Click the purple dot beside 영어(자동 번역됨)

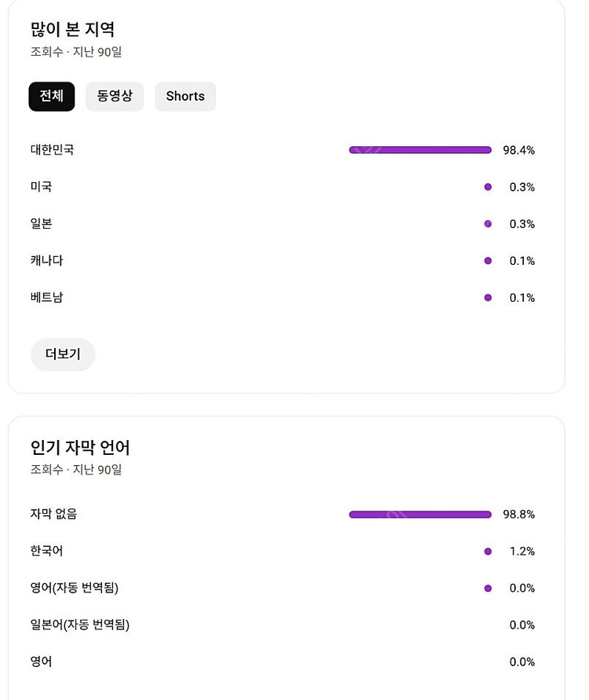point(487,588)
